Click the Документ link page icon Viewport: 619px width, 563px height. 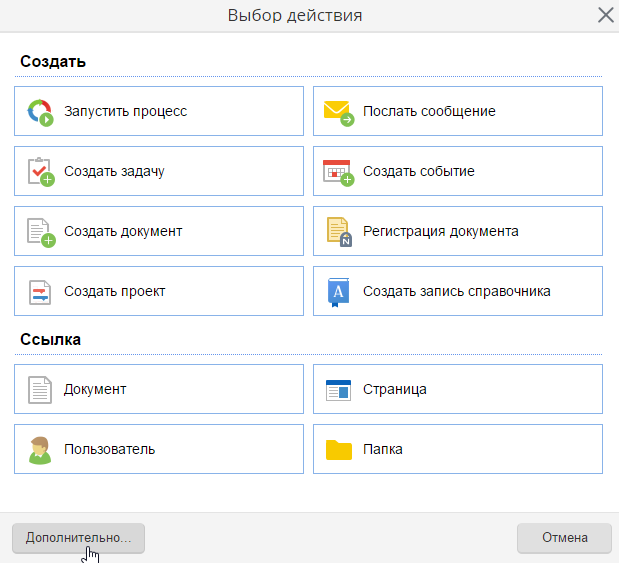click(x=39, y=390)
